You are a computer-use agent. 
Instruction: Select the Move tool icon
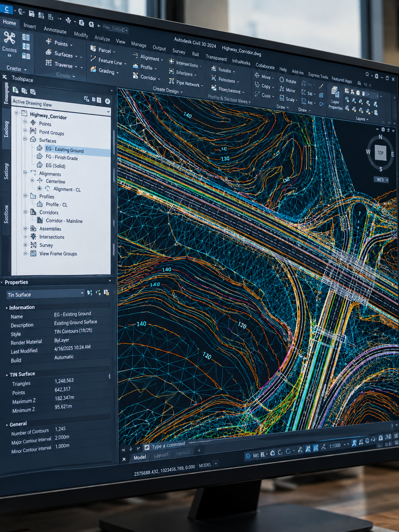click(257, 75)
